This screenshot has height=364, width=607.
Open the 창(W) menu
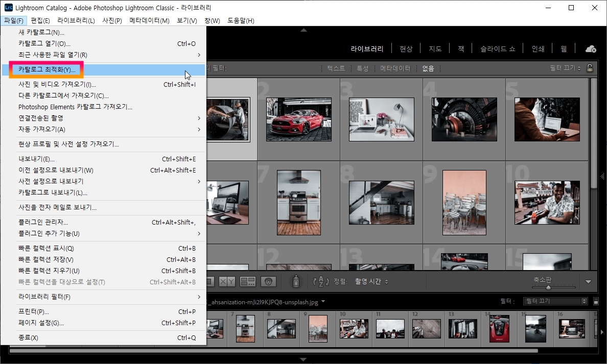coord(212,20)
